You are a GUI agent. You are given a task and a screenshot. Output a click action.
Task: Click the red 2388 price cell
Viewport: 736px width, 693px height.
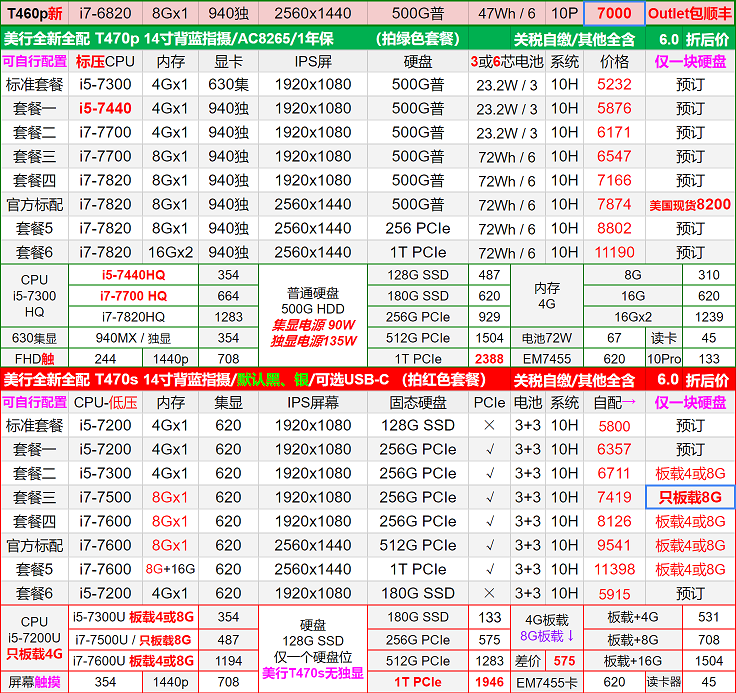[489, 359]
